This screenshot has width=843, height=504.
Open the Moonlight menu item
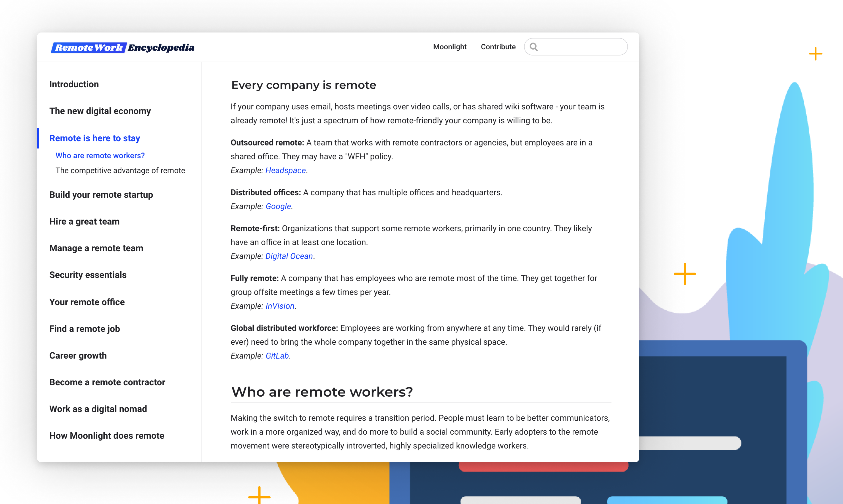[x=450, y=47]
